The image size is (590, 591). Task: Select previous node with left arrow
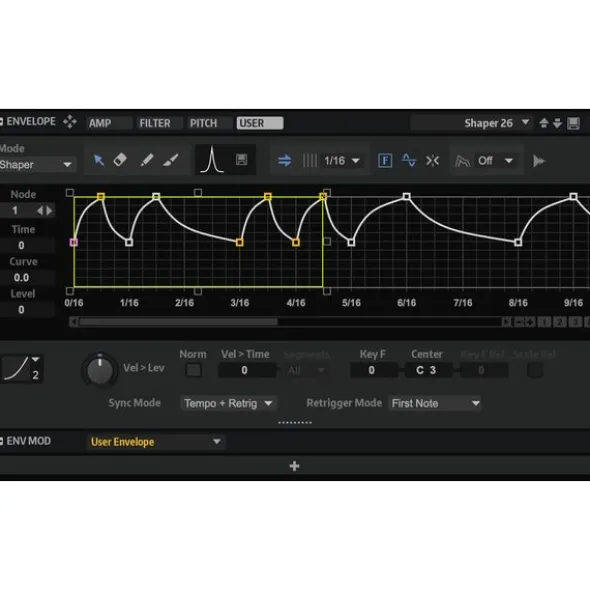click(x=40, y=210)
